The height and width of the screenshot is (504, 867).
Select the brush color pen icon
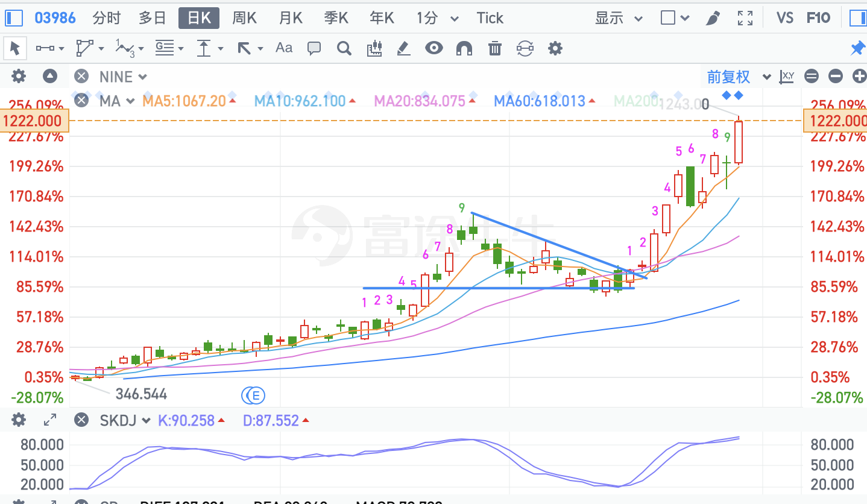(713, 18)
